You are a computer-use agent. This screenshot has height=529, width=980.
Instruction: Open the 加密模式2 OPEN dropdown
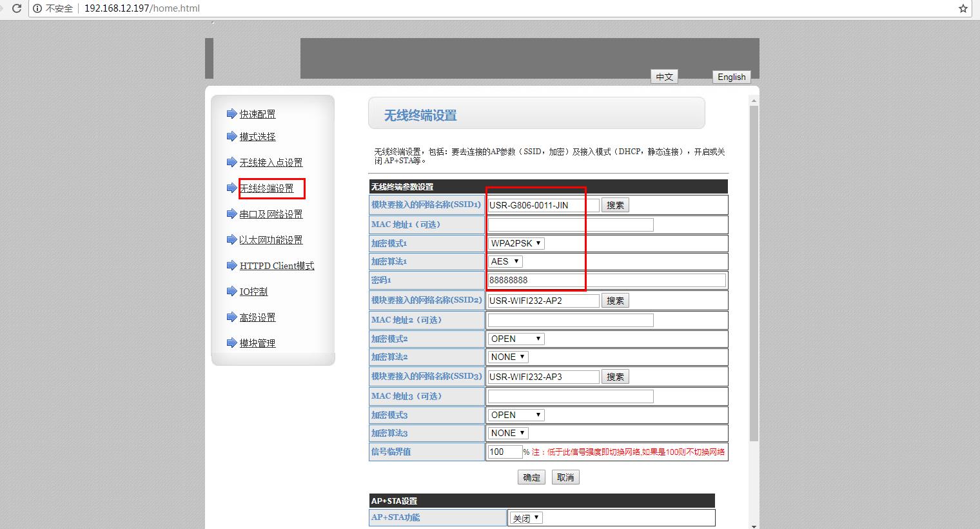click(516, 339)
